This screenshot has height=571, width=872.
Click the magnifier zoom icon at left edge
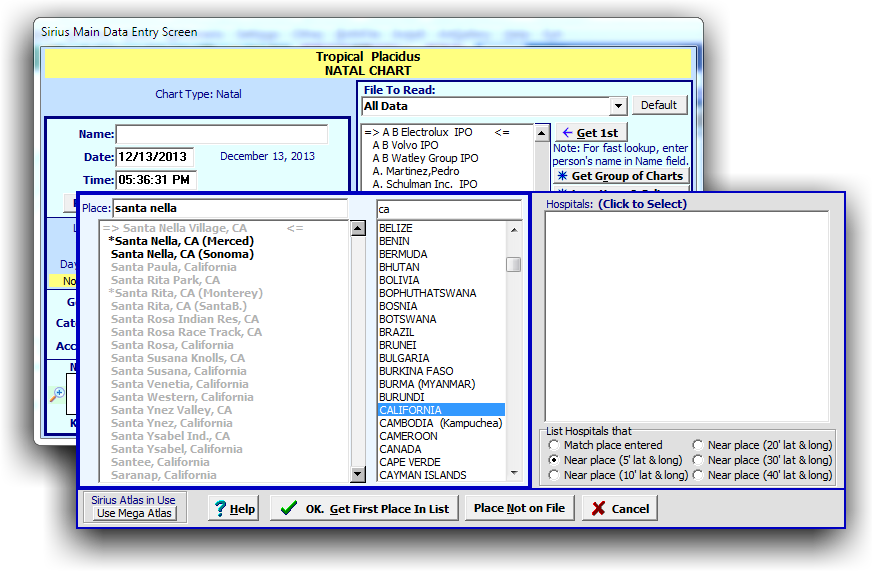click(x=57, y=394)
